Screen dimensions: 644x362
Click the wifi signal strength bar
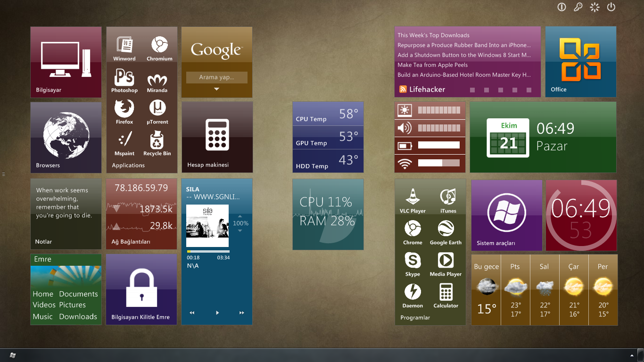438,163
